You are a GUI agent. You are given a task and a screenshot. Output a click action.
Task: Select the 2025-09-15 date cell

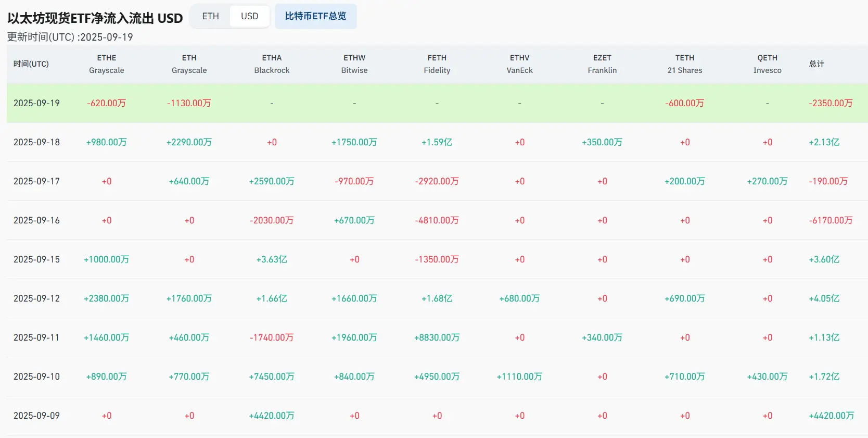pyautogui.click(x=36, y=259)
